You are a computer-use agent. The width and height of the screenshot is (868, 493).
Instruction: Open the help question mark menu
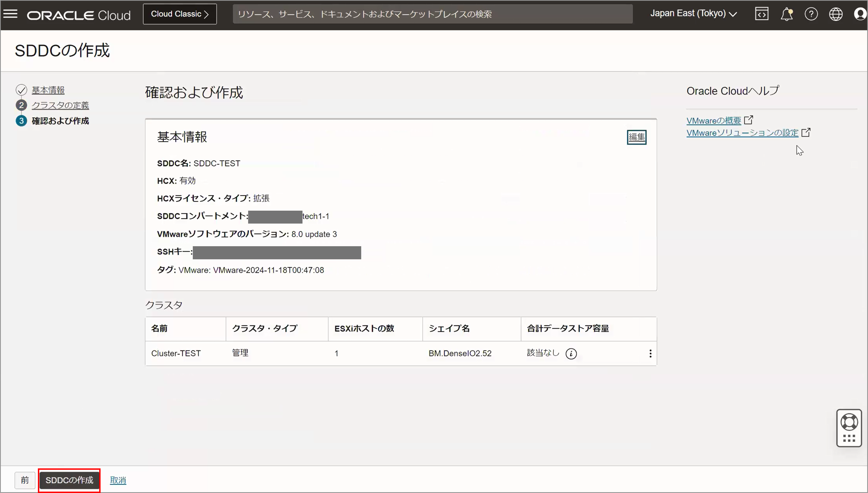pyautogui.click(x=811, y=14)
